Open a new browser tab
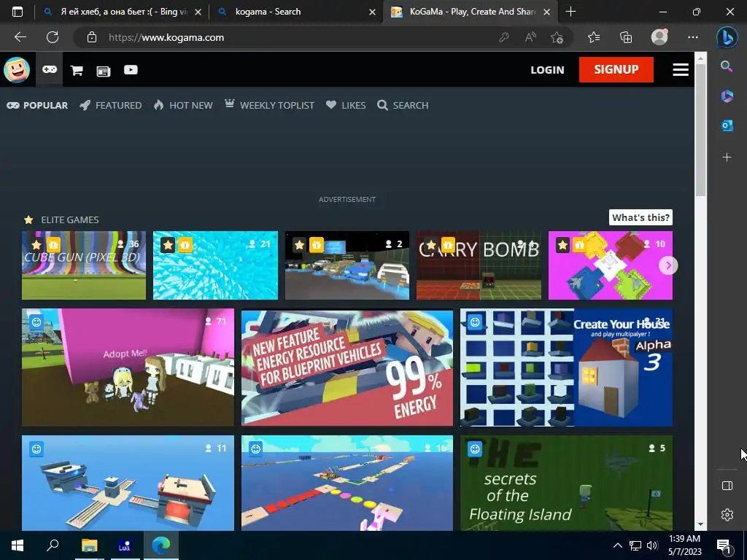 [x=570, y=12]
